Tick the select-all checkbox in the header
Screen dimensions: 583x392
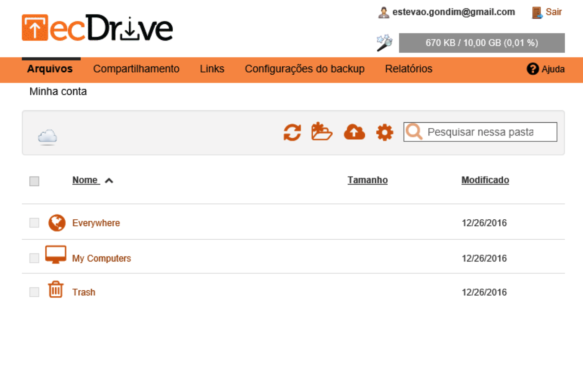pos(34,181)
